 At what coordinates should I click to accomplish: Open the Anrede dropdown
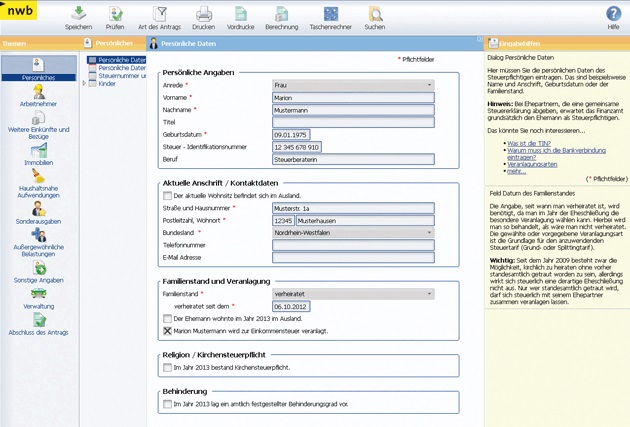[353, 86]
